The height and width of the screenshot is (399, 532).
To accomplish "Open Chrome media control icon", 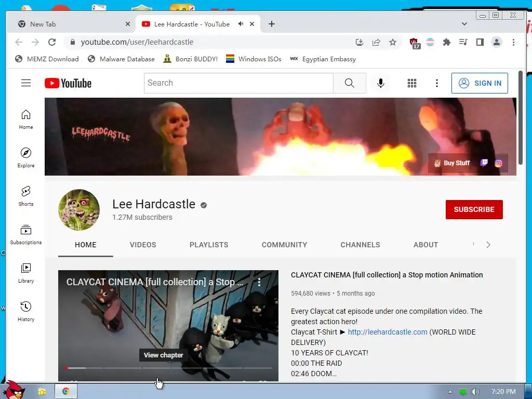I will coord(463,42).
